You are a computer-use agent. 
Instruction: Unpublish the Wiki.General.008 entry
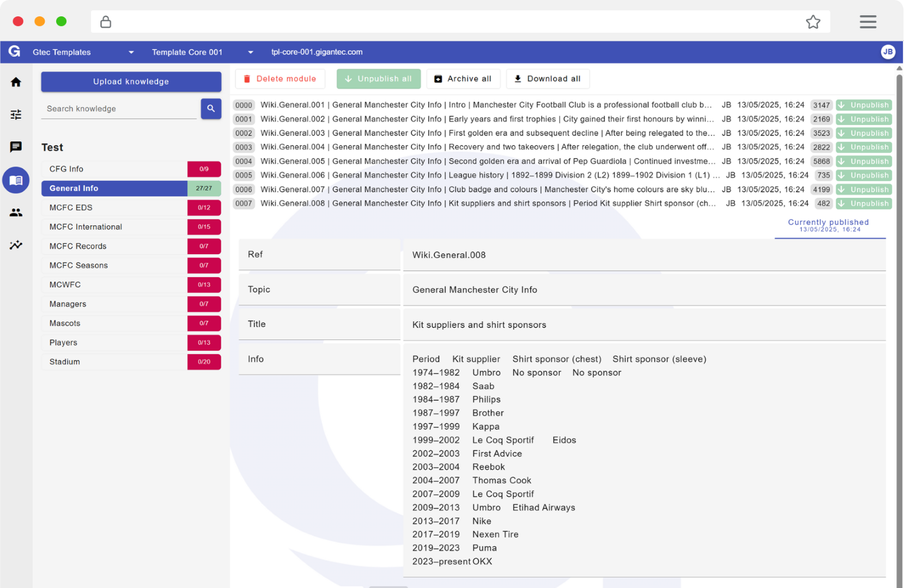(864, 204)
